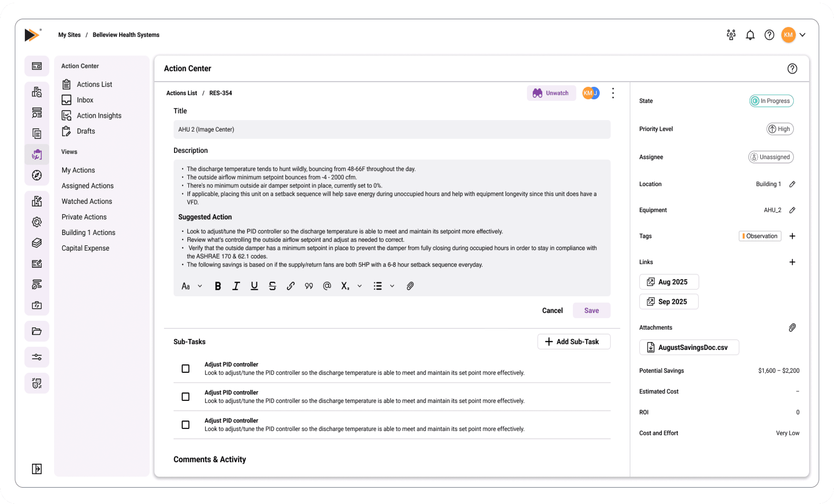
Task: Click the Save button
Action: [591, 310]
